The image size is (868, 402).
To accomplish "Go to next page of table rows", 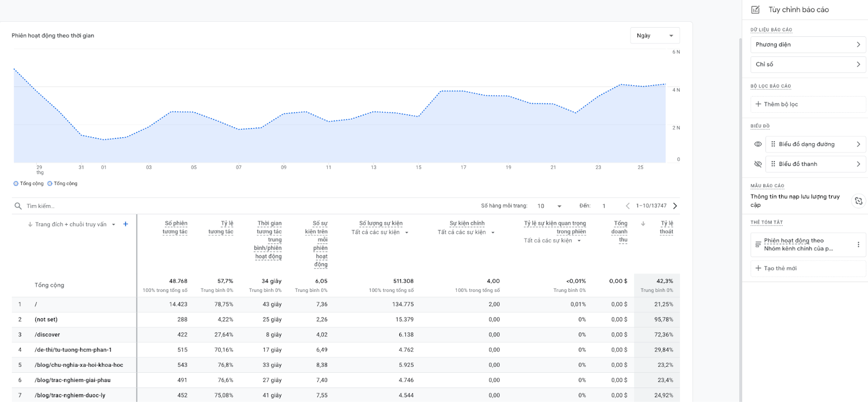I will (675, 206).
